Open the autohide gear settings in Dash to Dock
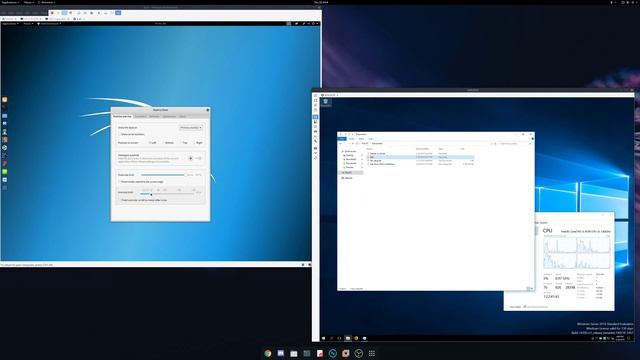 coord(190,158)
